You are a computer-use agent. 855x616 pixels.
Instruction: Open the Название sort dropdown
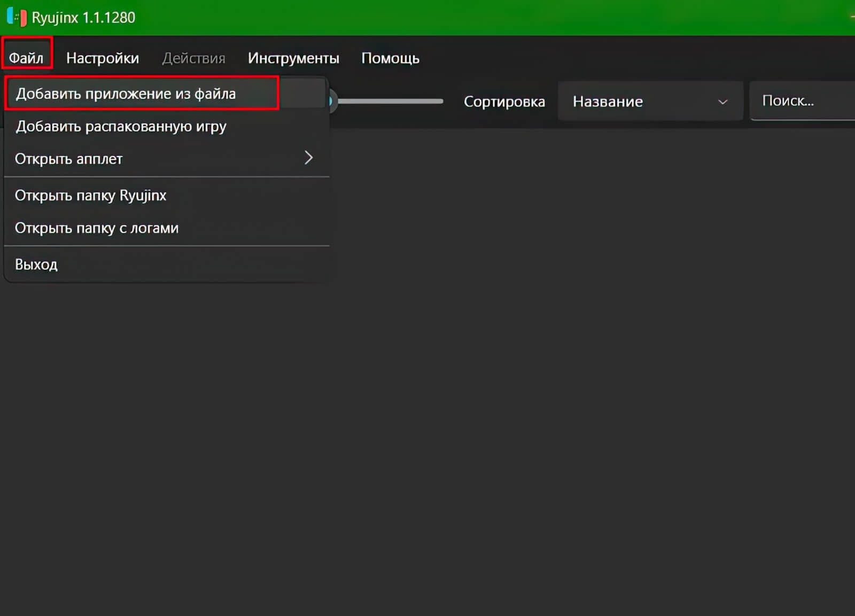pos(650,101)
